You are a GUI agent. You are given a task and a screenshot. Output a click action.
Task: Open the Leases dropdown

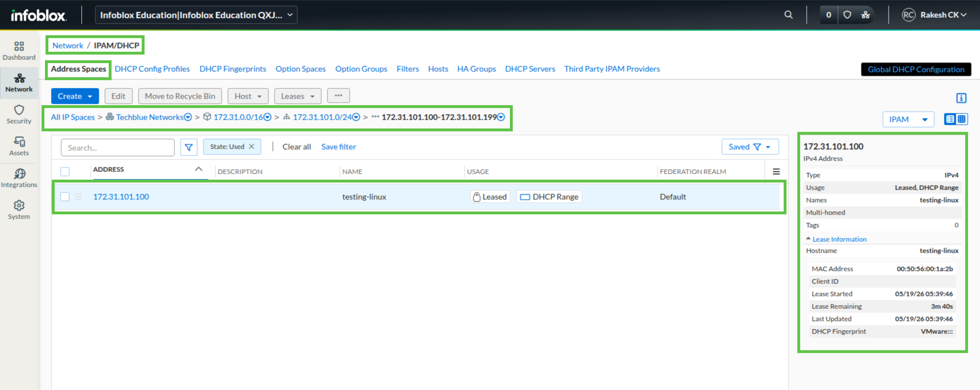point(298,96)
